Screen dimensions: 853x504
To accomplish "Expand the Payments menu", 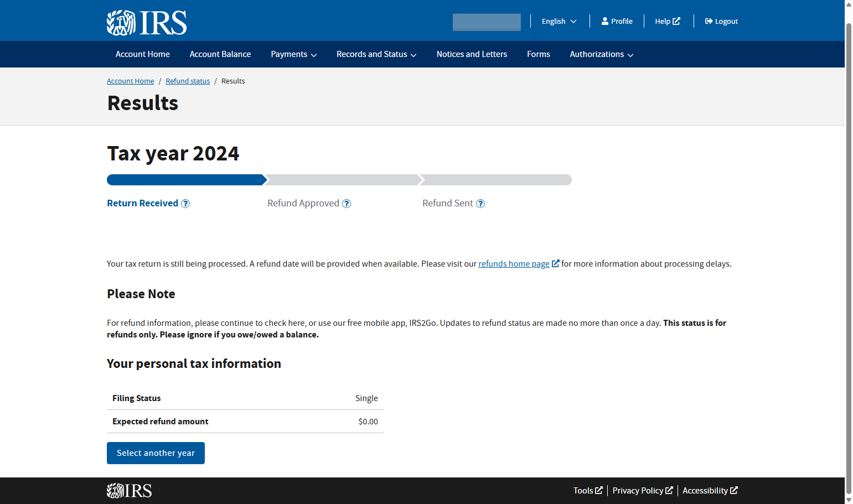I will (x=294, y=54).
